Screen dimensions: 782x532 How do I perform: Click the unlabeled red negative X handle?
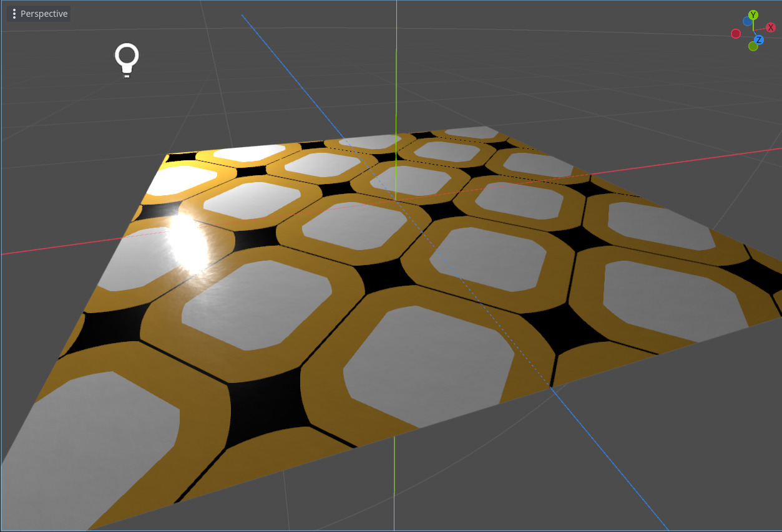736,34
